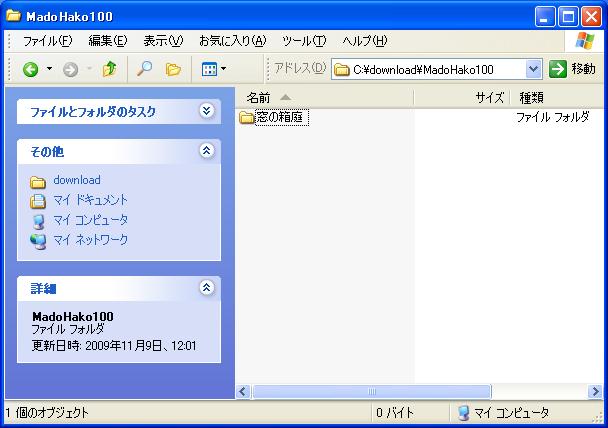The height and width of the screenshot is (428, 608).
Task: Click the 窓の箱庭 folder icon
Action: click(246, 117)
